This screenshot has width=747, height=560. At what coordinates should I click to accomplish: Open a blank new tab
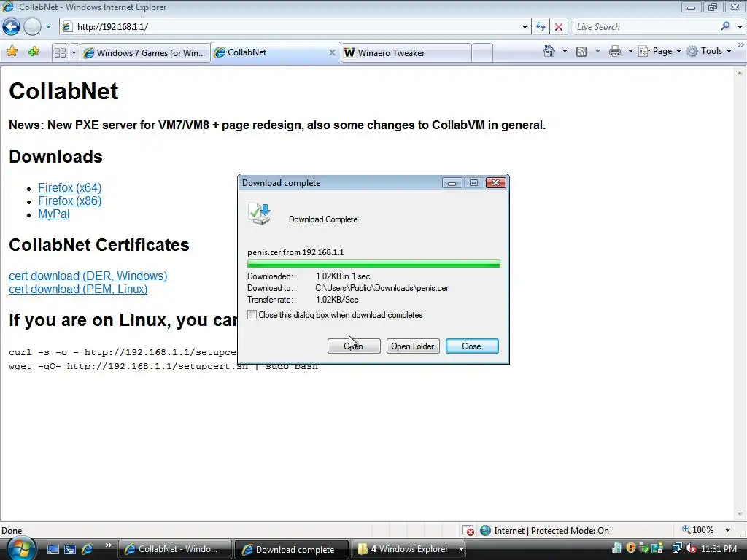[482, 52]
